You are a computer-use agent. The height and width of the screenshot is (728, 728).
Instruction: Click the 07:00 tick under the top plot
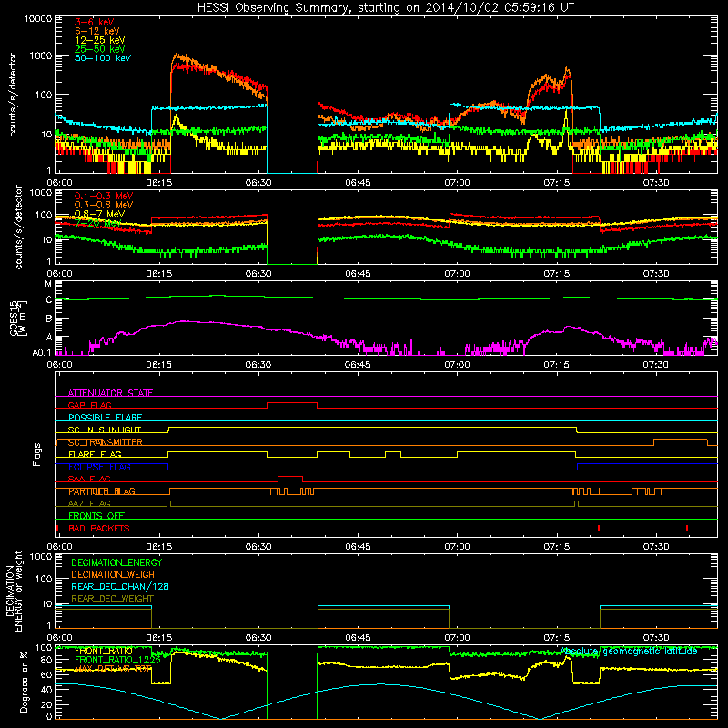click(x=457, y=183)
